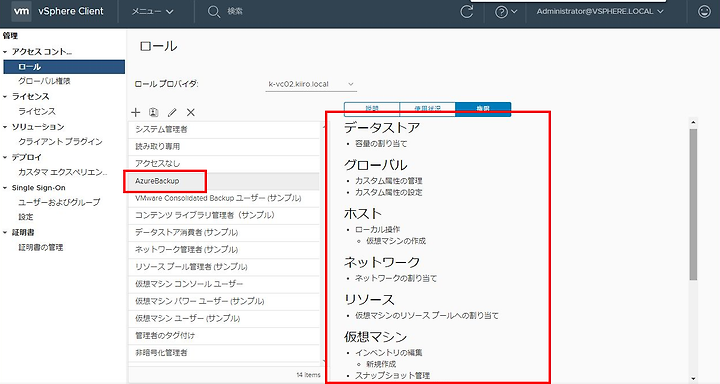This screenshot has height=384, width=720.
Task: Select ロール in the navigation tree
Action: tap(64, 67)
